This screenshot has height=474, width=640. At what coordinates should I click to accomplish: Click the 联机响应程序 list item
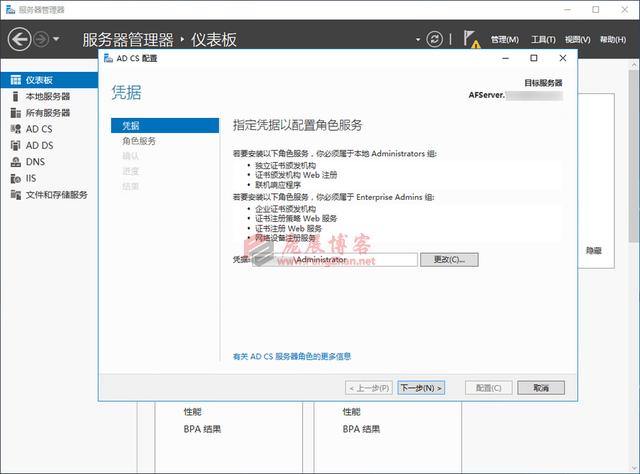point(278,185)
